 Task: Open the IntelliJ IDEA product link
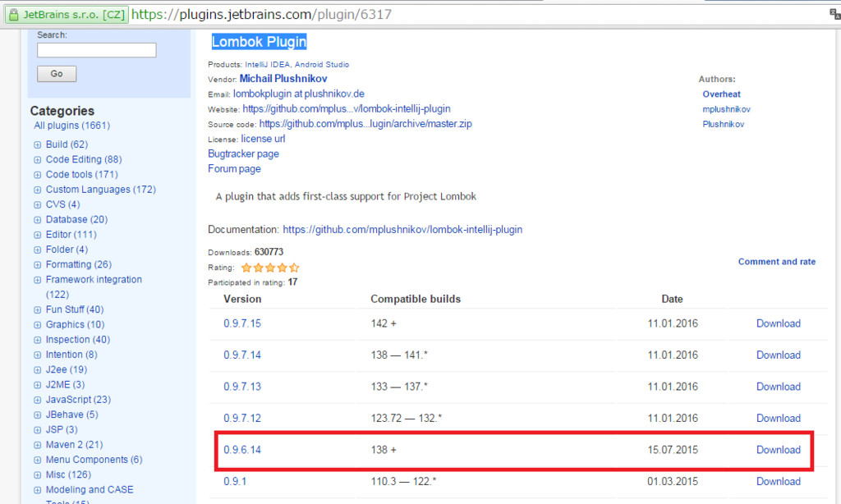click(x=268, y=64)
